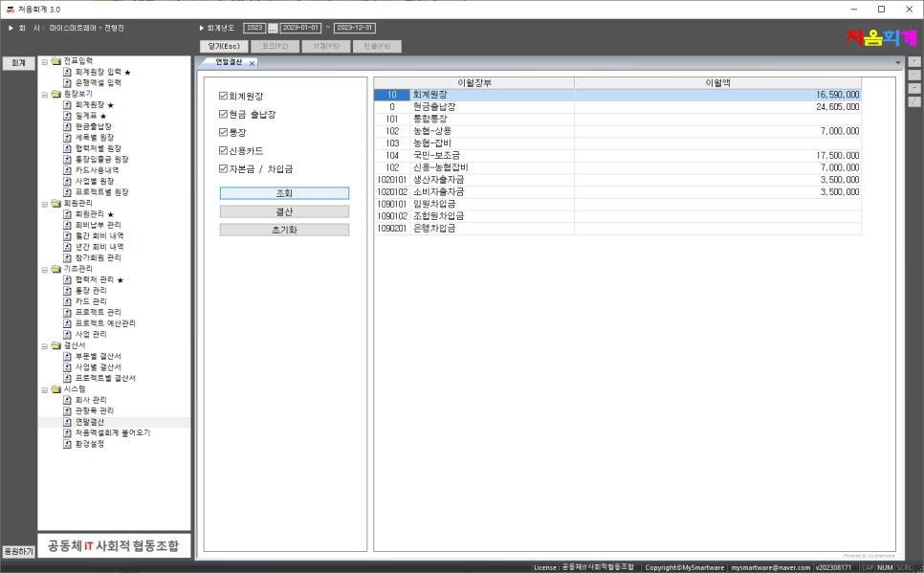
Task: Collapse the 원장보기 tree node
Action: coord(45,95)
